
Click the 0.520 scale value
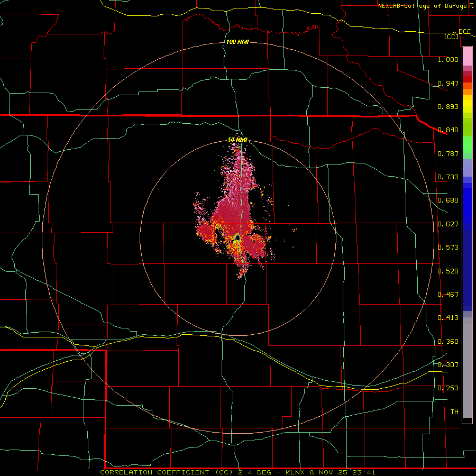[x=448, y=271]
